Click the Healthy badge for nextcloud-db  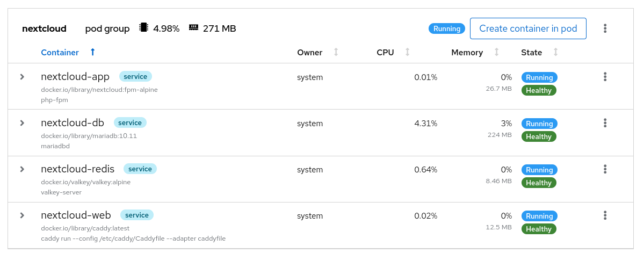point(539,136)
